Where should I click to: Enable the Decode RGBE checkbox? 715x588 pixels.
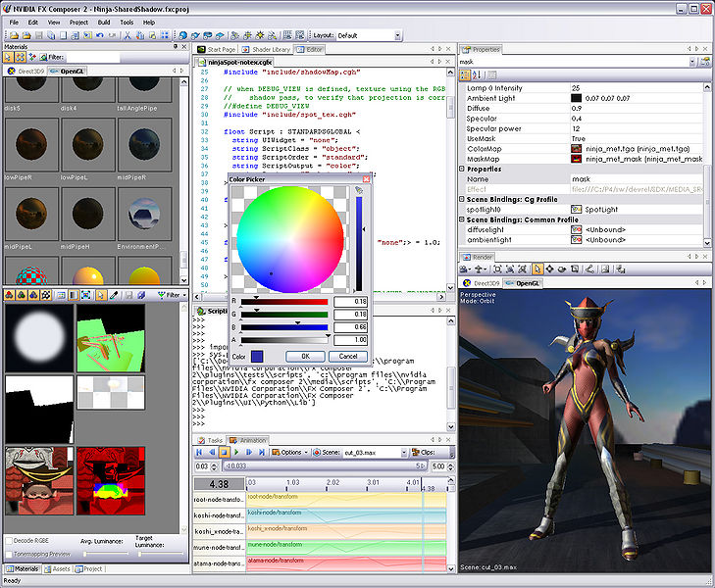coord(8,540)
